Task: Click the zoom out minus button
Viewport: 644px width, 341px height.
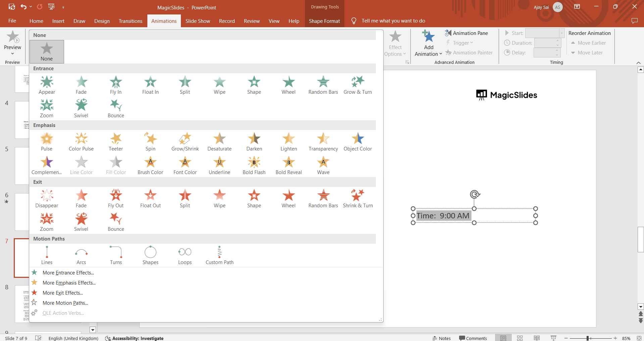Action: tap(566, 338)
